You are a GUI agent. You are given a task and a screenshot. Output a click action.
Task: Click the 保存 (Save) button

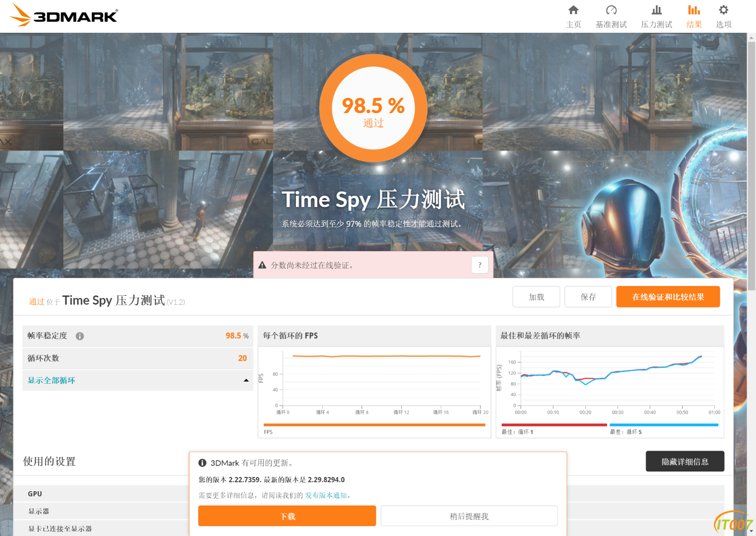[x=588, y=297]
